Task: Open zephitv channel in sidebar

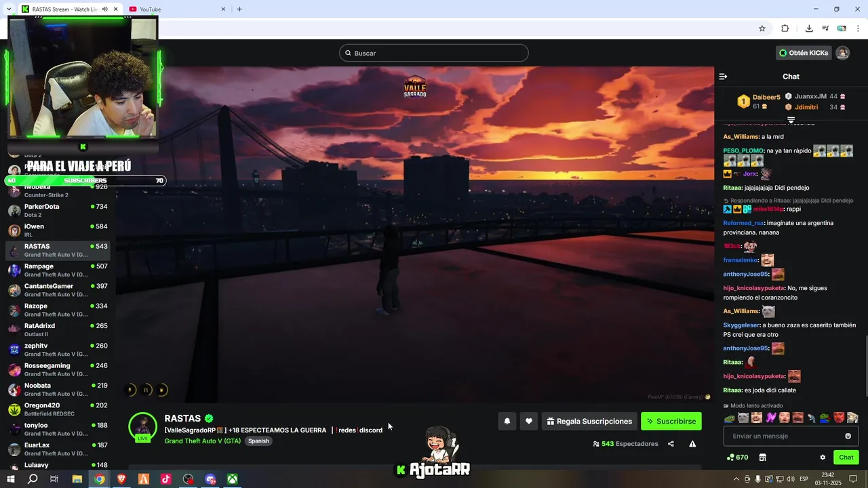Action: tap(57, 350)
